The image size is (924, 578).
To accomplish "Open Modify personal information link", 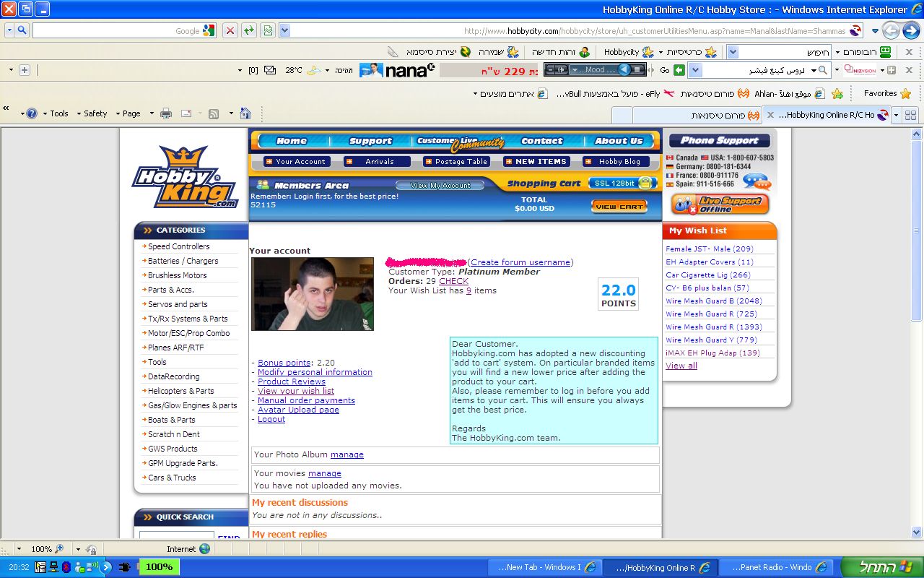I will [315, 372].
